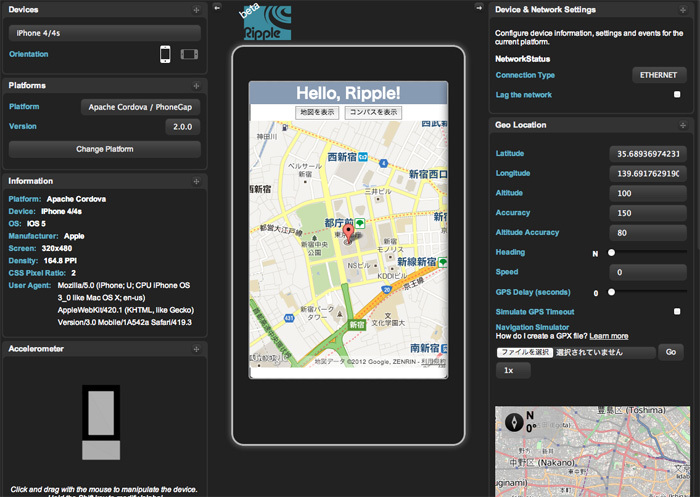
Task: Select landscape orientation phone icon
Action: point(189,54)
